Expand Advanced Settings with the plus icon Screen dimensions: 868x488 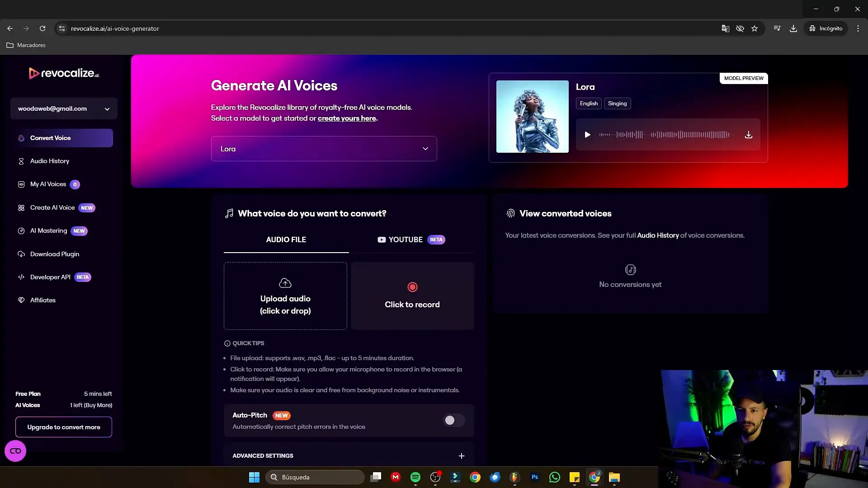click(x=462, y=456)
